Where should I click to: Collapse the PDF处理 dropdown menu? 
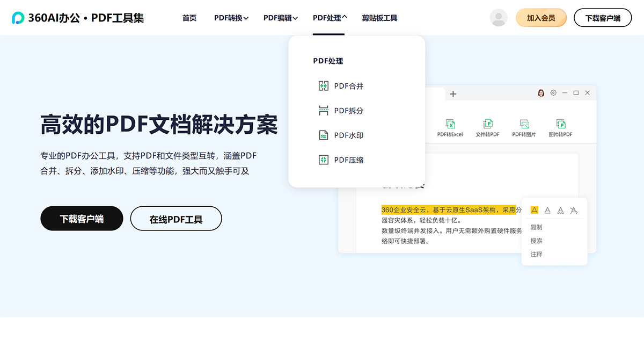(328, 17)
